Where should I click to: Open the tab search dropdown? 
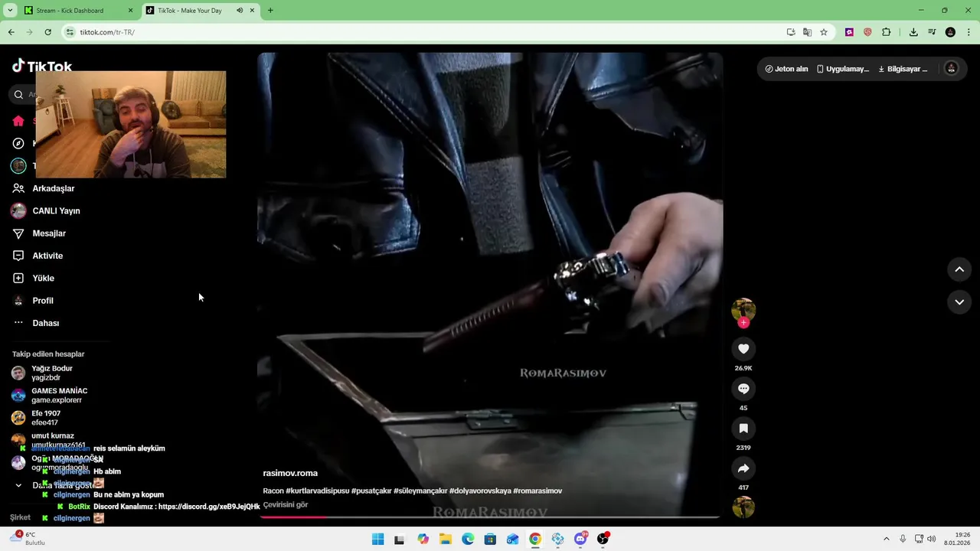pyautogui.click(x=10, y=11)
